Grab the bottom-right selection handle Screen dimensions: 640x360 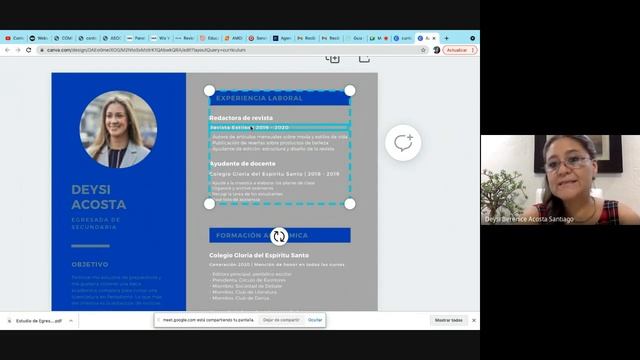tap(350, 204)
